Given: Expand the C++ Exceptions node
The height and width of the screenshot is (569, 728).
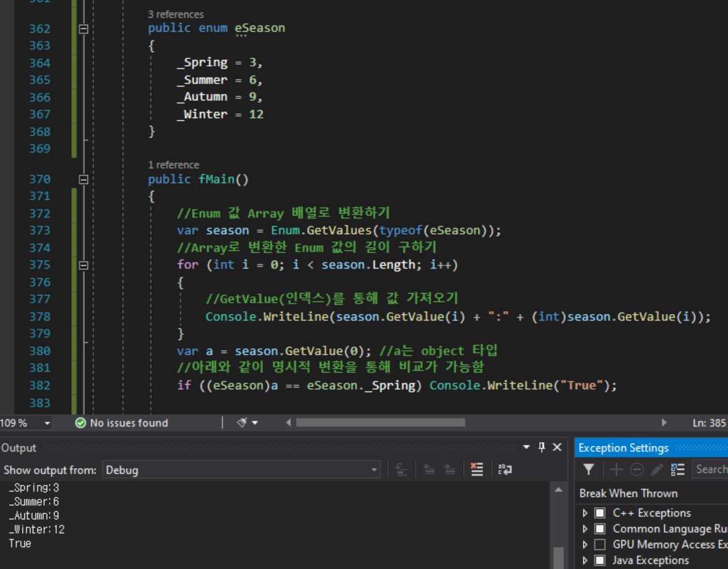Looking at the screenshot, I should pos(585,513).
